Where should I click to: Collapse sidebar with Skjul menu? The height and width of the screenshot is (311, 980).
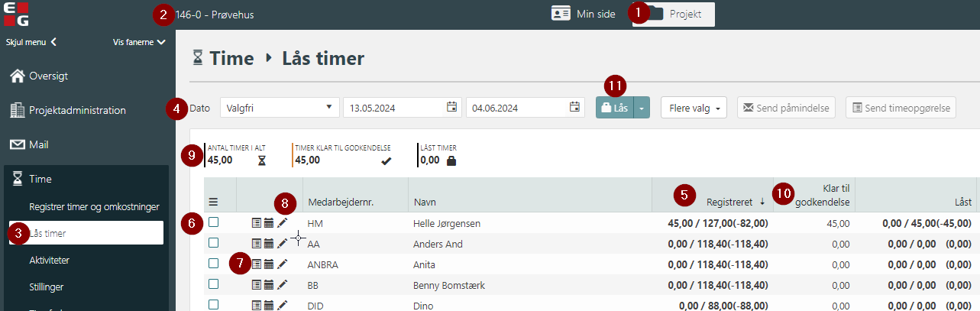pyautogui.click(x=31, y=42)
